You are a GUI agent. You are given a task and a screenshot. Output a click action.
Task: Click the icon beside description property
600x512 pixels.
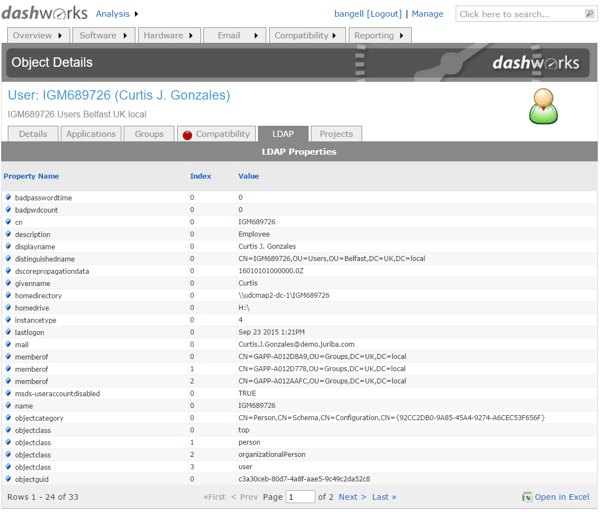8,234
